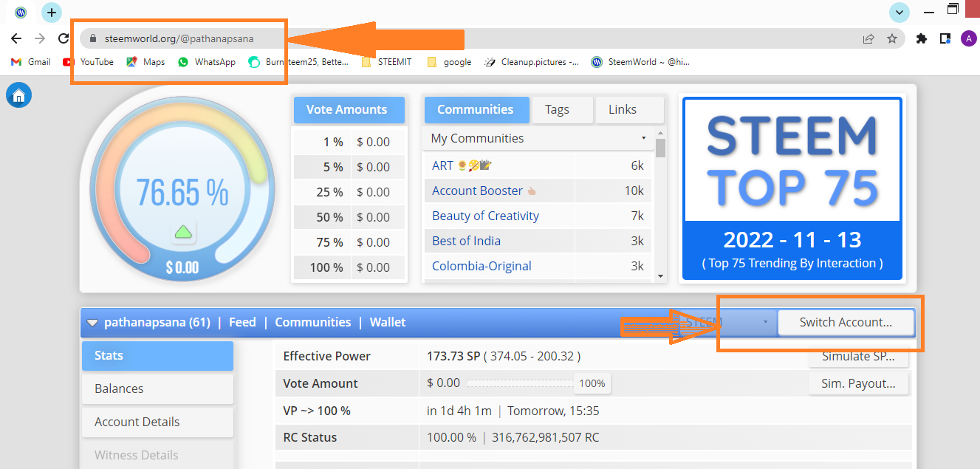Viewport: 980px width, 469px height.
Task: Click the 100 % vote amount row
Action: click(x=349, y=267)
